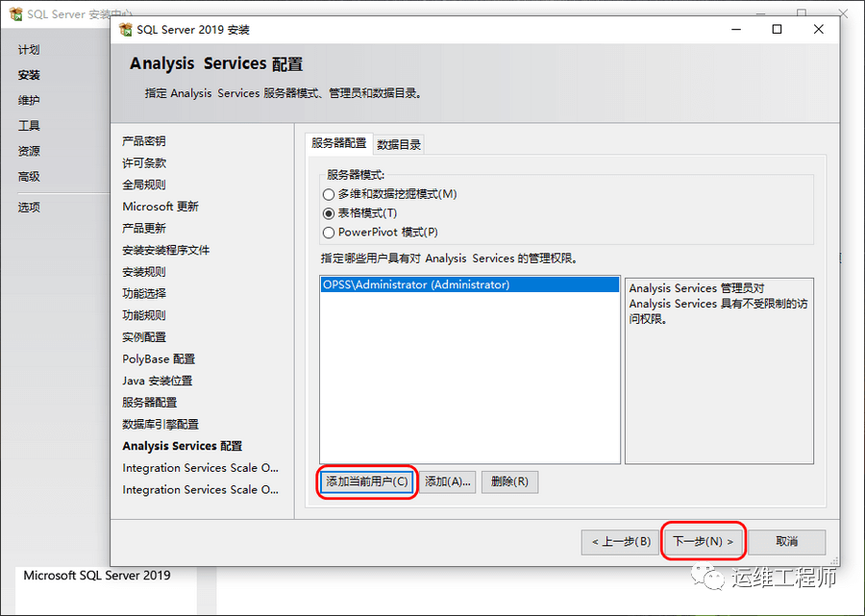The height and width of the screenshot is (616, 865).
Task: Click 安装安装程序文件 step in the sidebar
Action: pyautogui.click(x=166, y=251)
